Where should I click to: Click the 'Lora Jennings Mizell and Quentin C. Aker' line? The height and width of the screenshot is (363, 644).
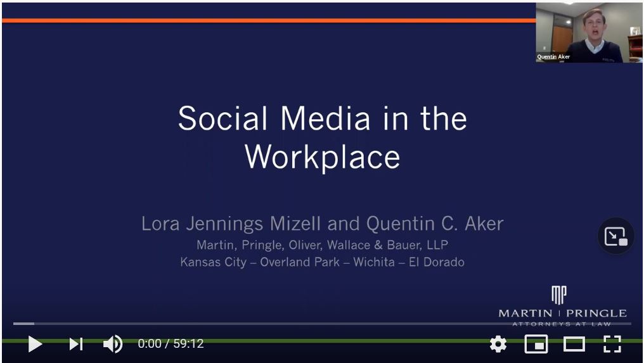tap(323, 224)
